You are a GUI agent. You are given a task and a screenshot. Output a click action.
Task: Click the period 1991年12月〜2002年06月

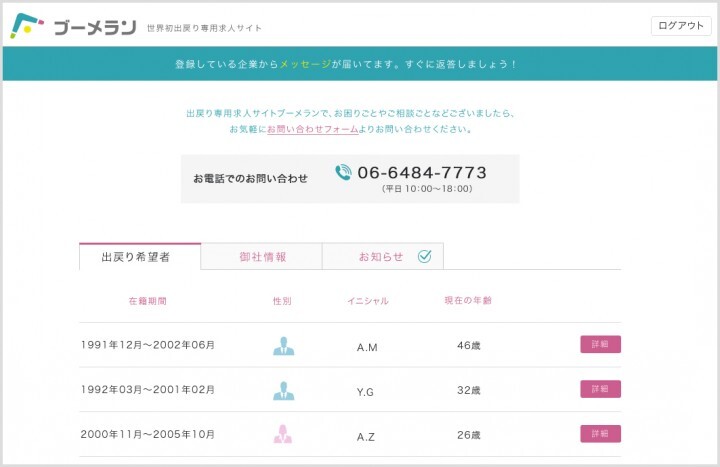point(148,345)
